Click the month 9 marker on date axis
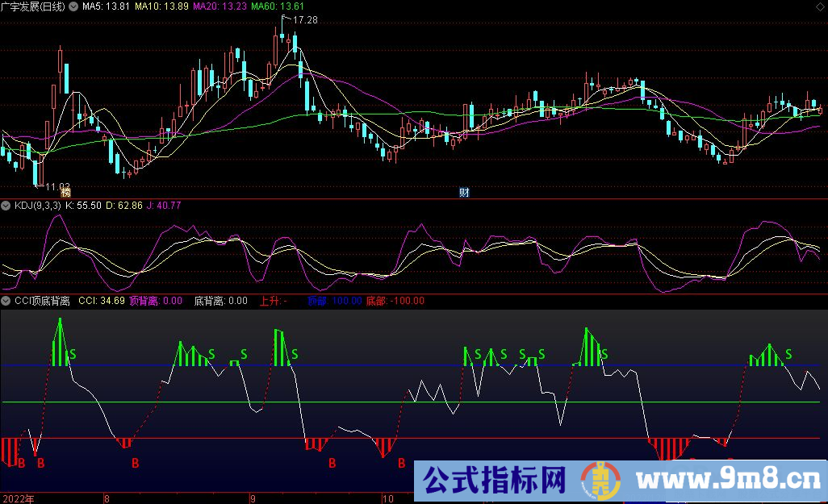The height and width of the screenshot is (504, 828). pyautogui.click(x=253, y=498)
